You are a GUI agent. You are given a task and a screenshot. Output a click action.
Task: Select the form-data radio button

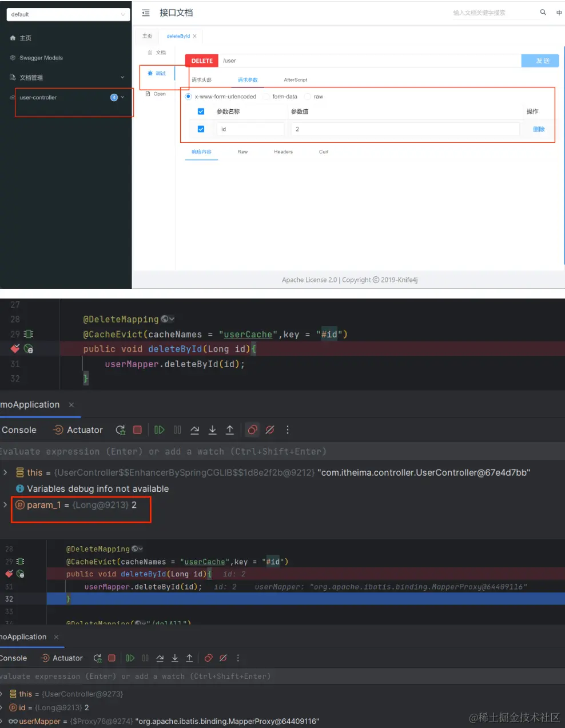coord(266,97)
